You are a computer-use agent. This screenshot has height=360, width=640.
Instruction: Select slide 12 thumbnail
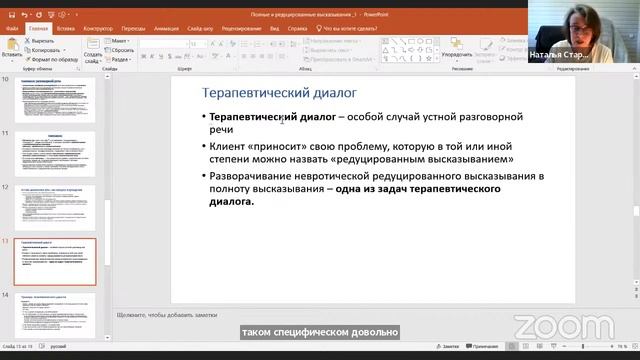(x=55, y=208)
